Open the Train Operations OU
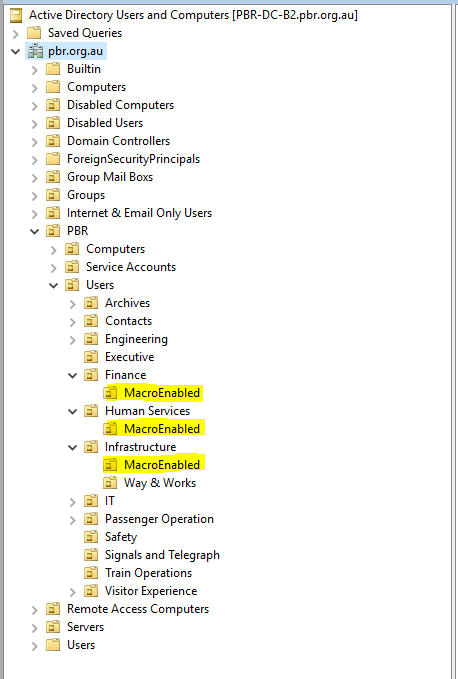 (x=148, y=573)
